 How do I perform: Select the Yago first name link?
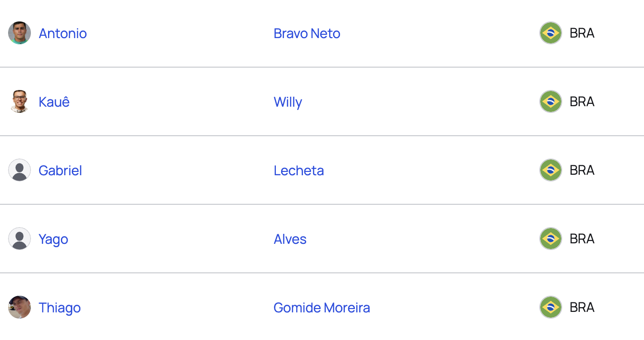[53, 240]
